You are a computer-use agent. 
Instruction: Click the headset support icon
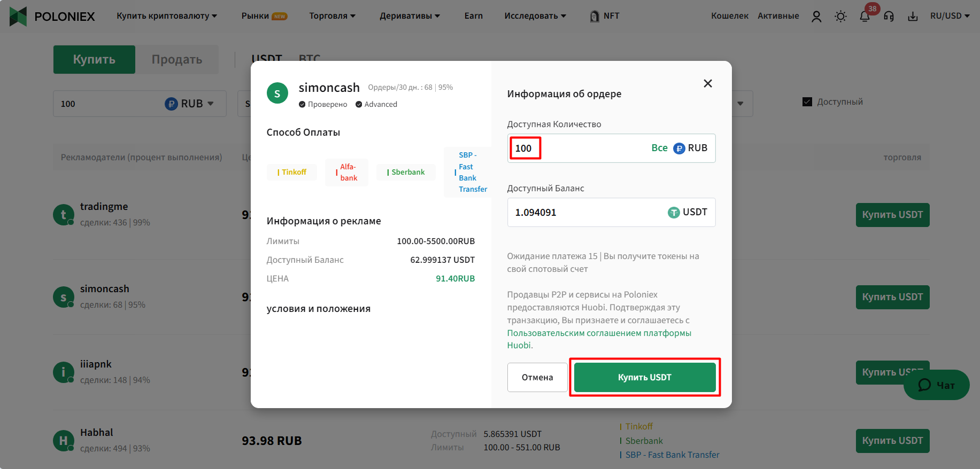(889, 17)
